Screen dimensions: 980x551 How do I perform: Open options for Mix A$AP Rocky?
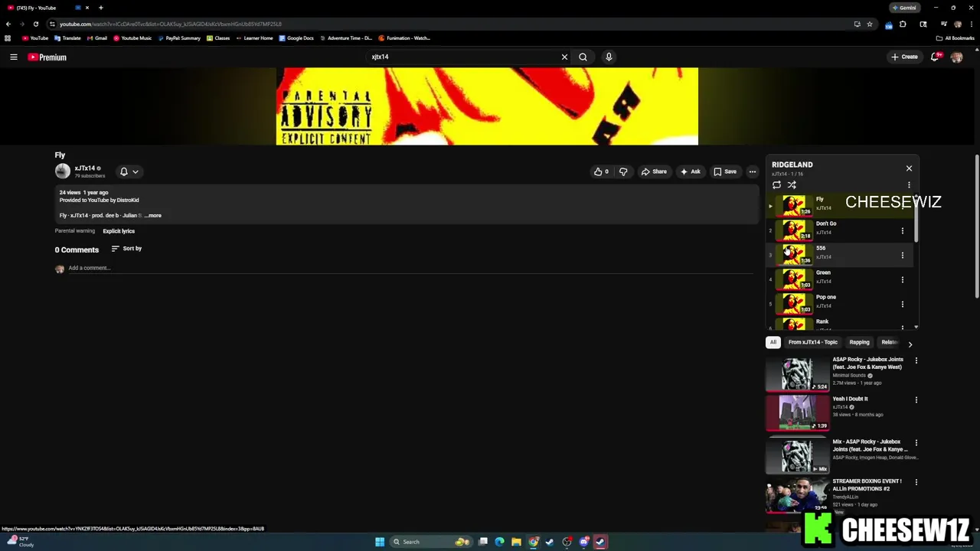point(916,442)
